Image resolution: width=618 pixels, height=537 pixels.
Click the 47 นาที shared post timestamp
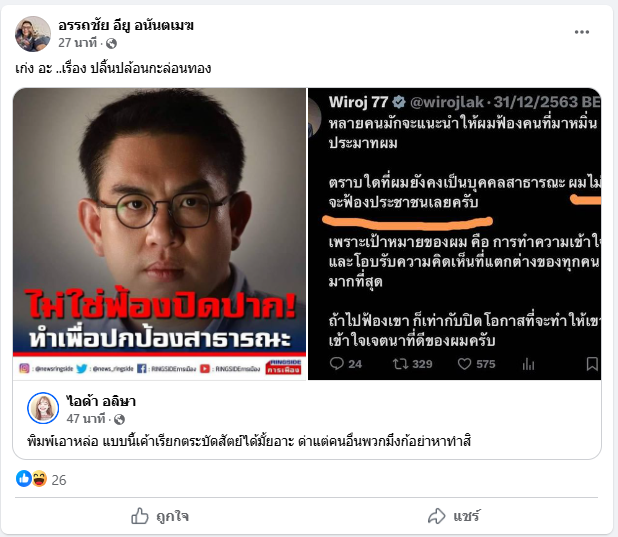tap(86, 419)
